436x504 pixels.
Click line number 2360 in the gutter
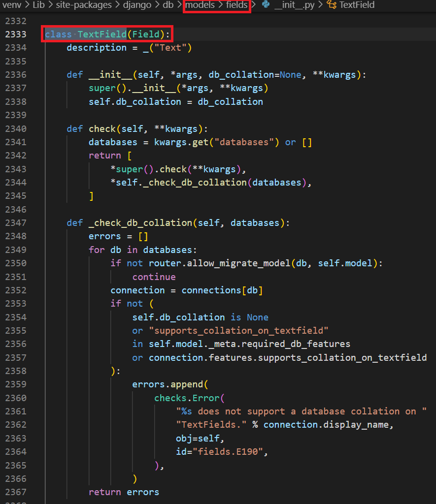(x=16, y=398)
